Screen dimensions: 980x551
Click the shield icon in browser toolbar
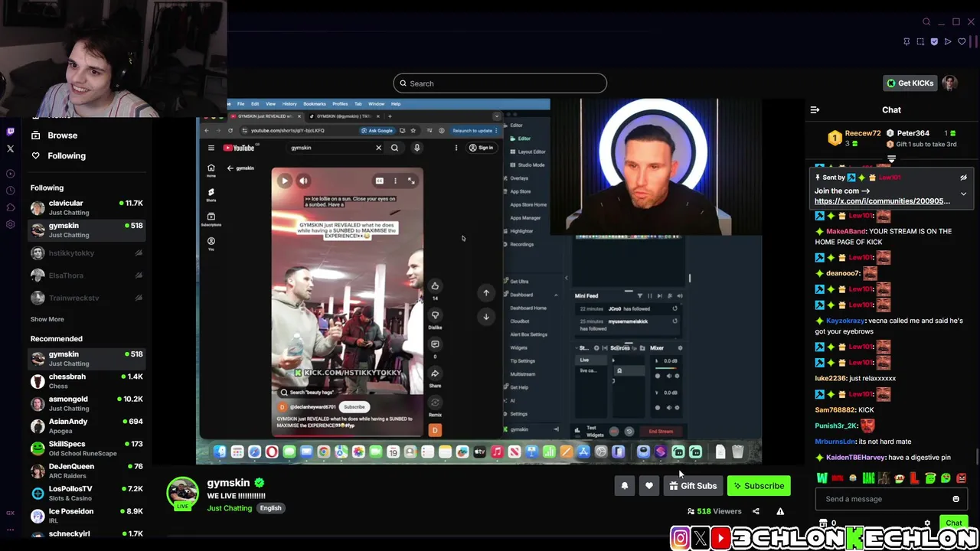934,42
